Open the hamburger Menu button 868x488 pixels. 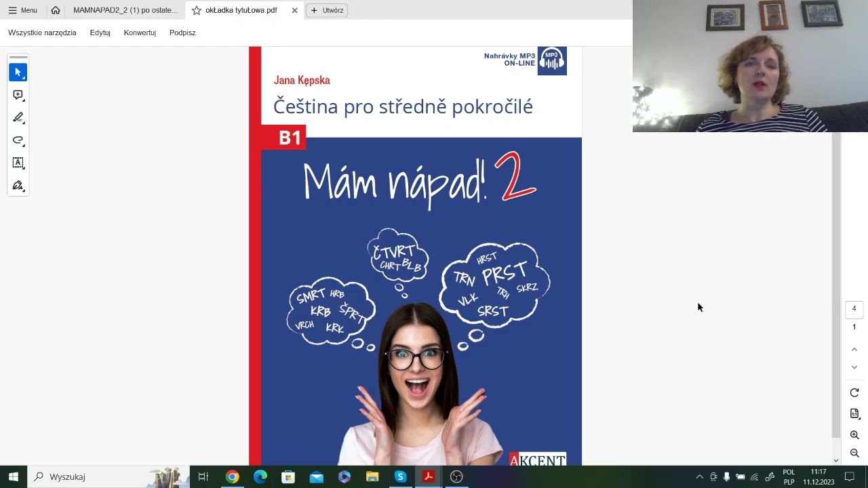(22, 10)
